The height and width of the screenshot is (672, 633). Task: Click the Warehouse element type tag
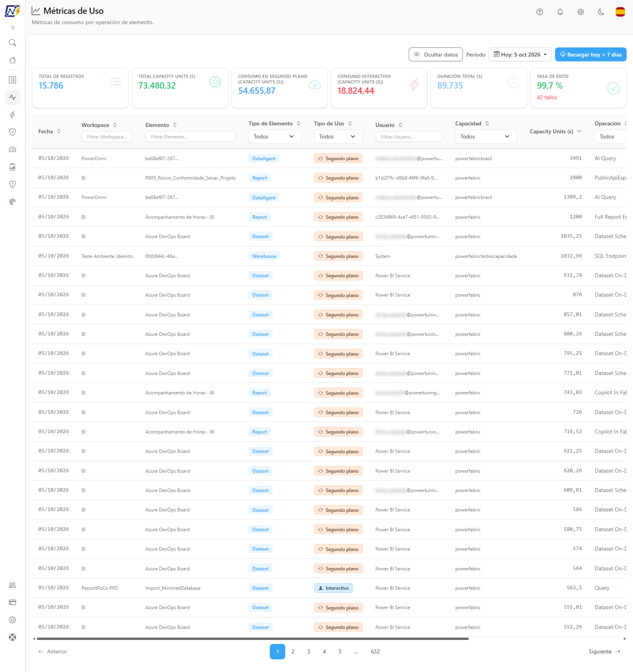point(264,256)
